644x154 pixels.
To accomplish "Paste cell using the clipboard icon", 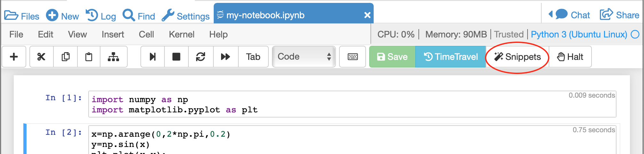I will [x=89, y=57].
